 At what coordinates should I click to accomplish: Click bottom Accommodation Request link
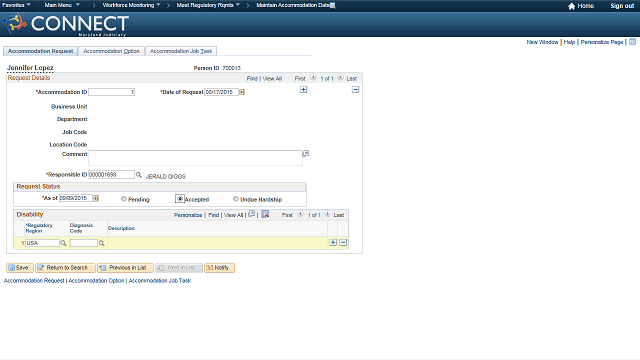(34, 281)
